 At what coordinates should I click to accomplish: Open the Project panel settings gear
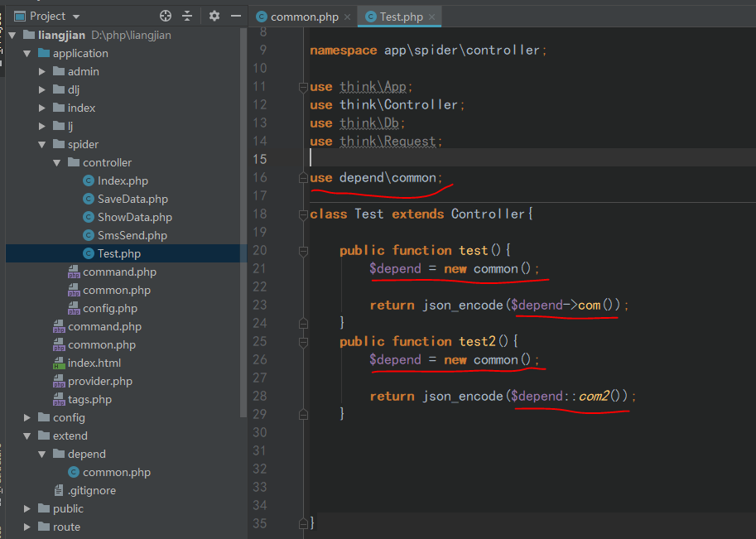[x=214, y=16]
